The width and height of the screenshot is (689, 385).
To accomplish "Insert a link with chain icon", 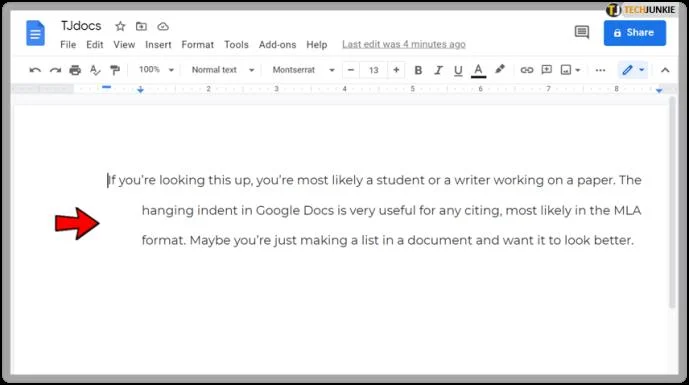I will [x=526, y=70].
